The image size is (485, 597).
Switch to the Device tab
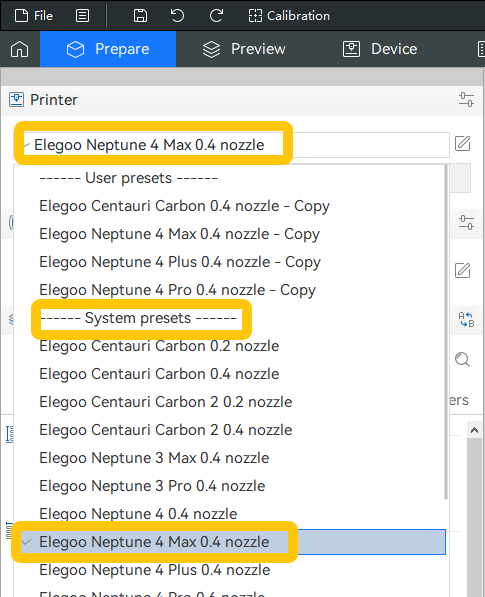[x=380, y=49]
